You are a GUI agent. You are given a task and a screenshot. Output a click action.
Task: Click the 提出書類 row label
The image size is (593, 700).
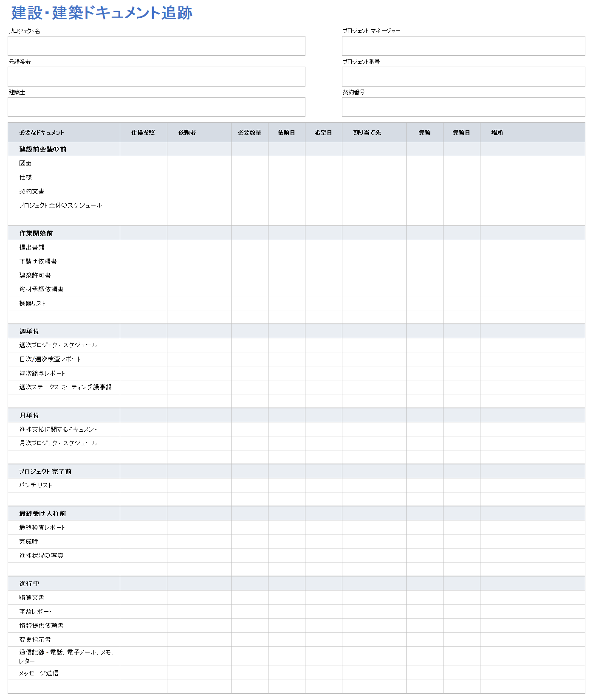32,247
